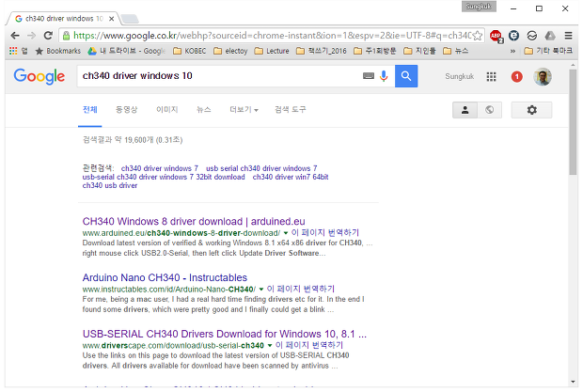Open the Adblock Plus extension icon
Image resolution: width=583 pixels, height=392 pixels.
[496, 36]
